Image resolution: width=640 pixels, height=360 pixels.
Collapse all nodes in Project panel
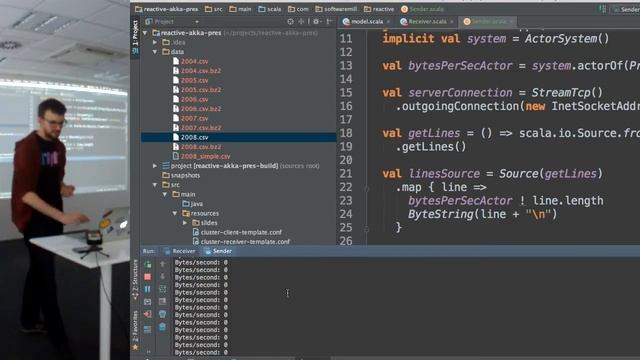301,21
